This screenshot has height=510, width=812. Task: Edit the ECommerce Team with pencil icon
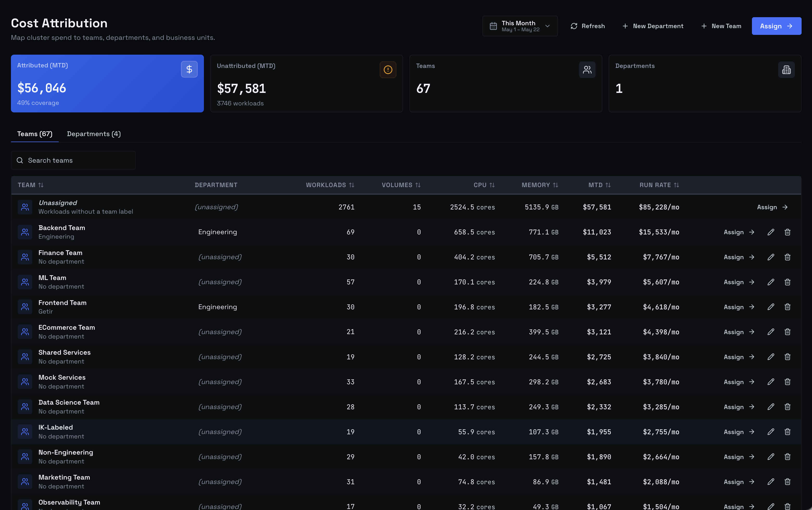click(x=771, y=332)
